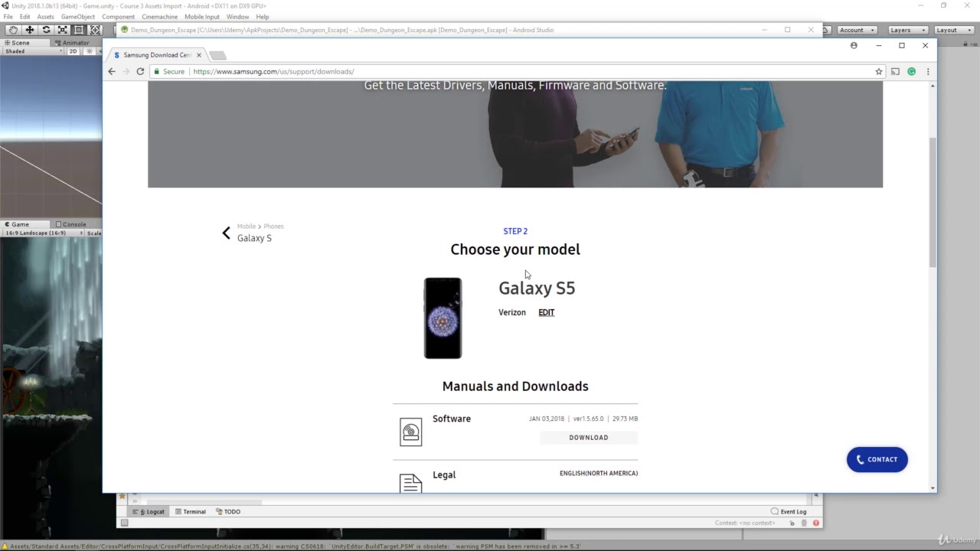This screenshot has width=980, height=551.
Task: Select Unity's Move tool
Action: pos(30,30)
